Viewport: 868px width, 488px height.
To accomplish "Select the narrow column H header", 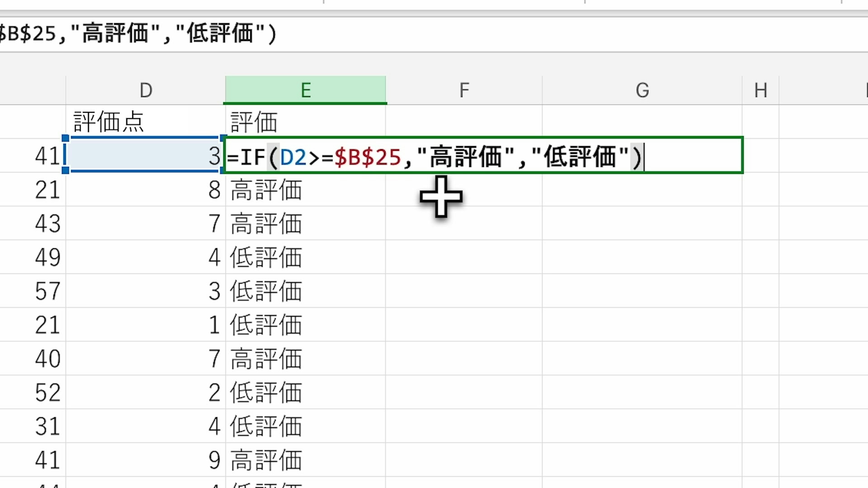I will [x=760, y=90].
